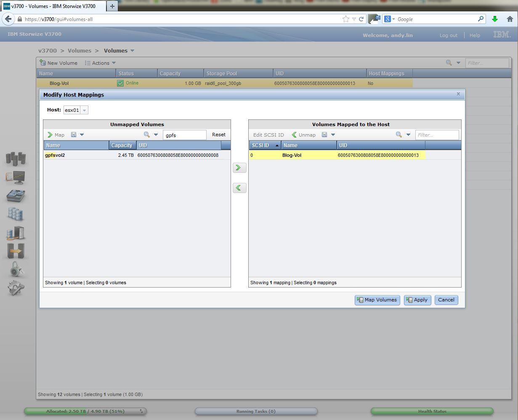The height and width of the screenshot is (420, 518).
Task: Open the Volumes breadcrumb dropdown arrow
Action: pyautogui.click(x=132, y=51)
